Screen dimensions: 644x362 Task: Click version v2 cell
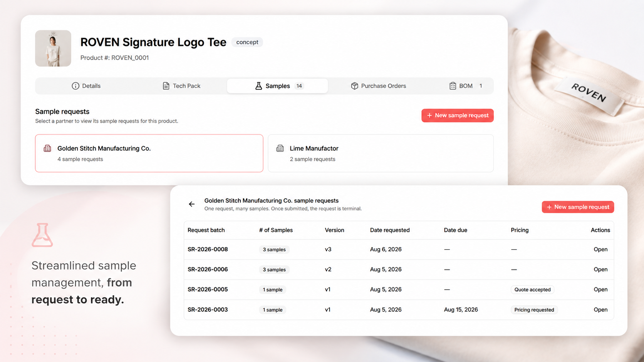[328, 269]
